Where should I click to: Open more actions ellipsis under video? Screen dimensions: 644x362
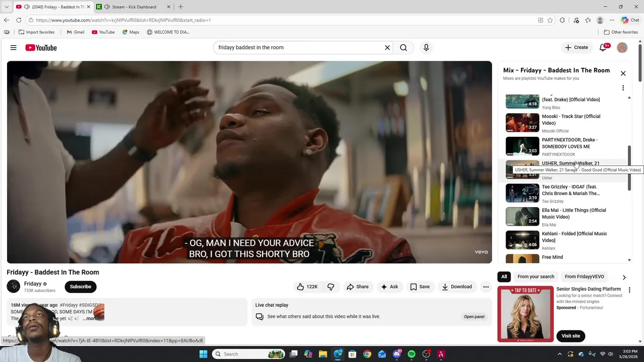[x=486, y=287]
